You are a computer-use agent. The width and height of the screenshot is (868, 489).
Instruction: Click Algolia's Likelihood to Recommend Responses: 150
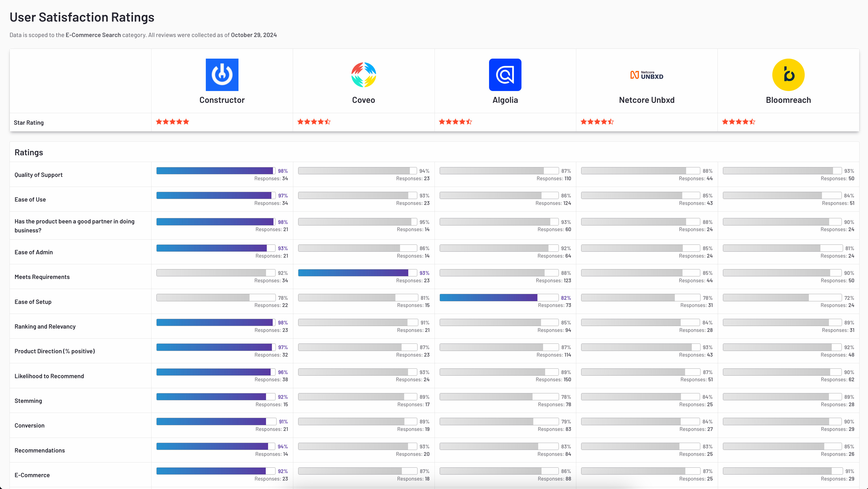point(553,379)
